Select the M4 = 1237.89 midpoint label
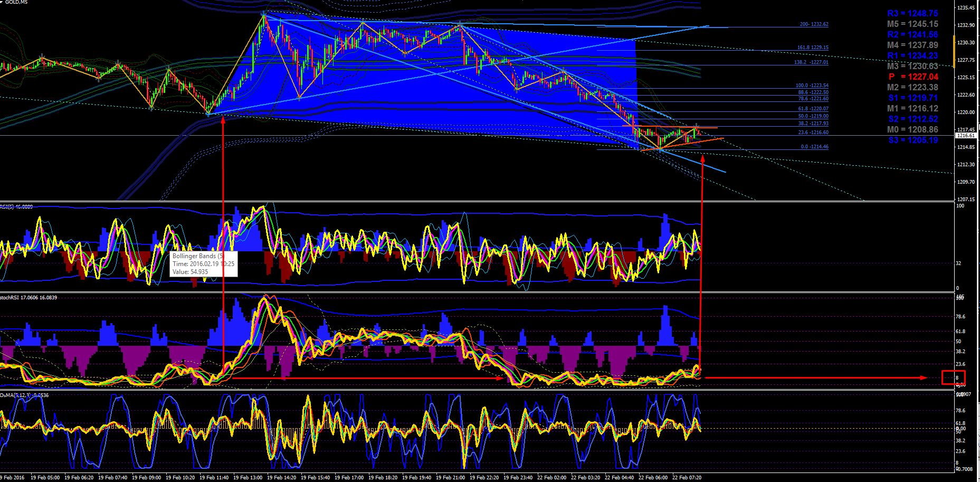 tap(912, 45)
